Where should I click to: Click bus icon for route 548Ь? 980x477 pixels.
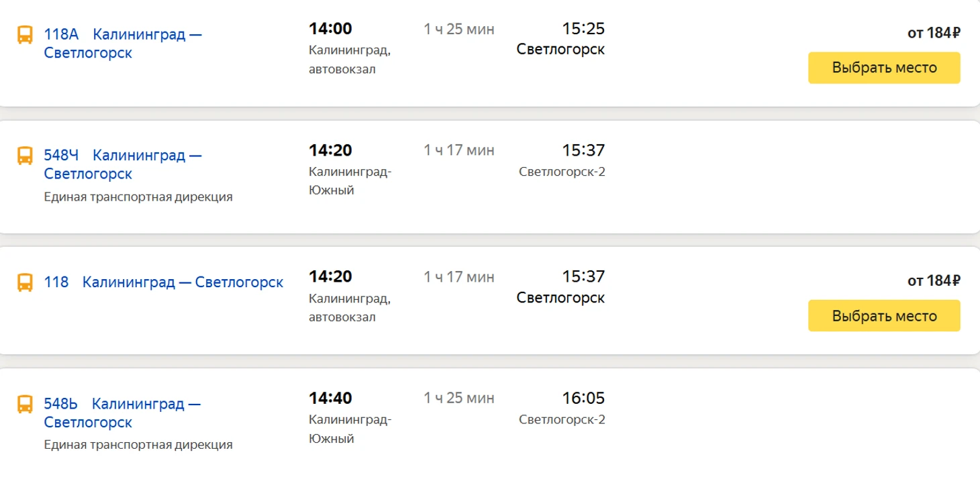[25, 405]
